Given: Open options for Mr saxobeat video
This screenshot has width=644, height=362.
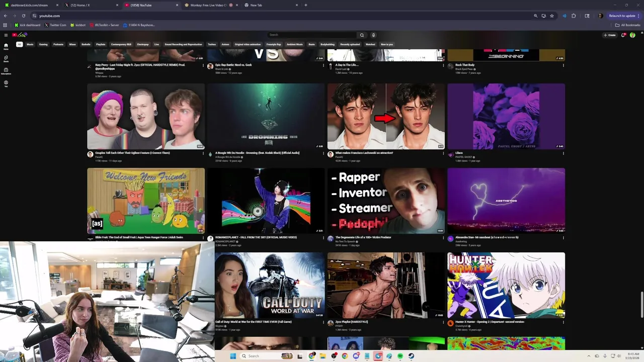Looking at the screenshot, I should 563,238.
